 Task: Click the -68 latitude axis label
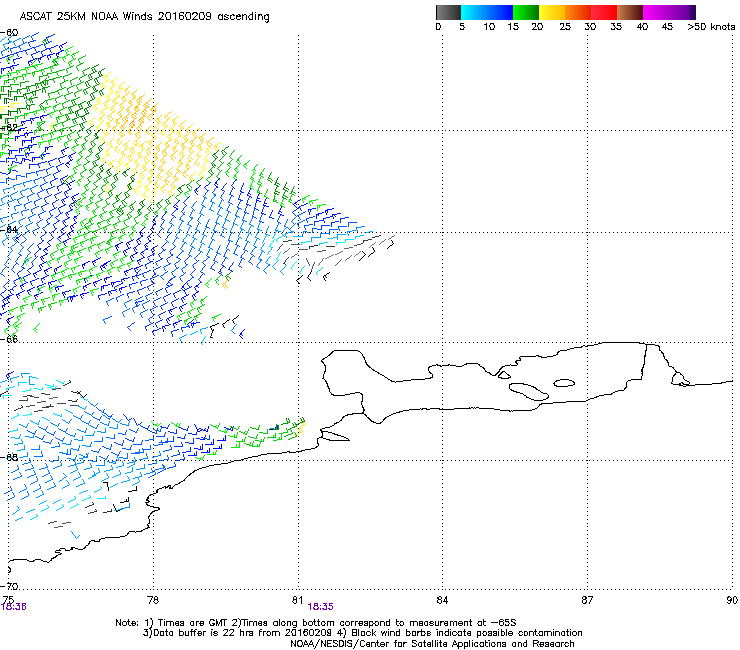click(9, 457)
